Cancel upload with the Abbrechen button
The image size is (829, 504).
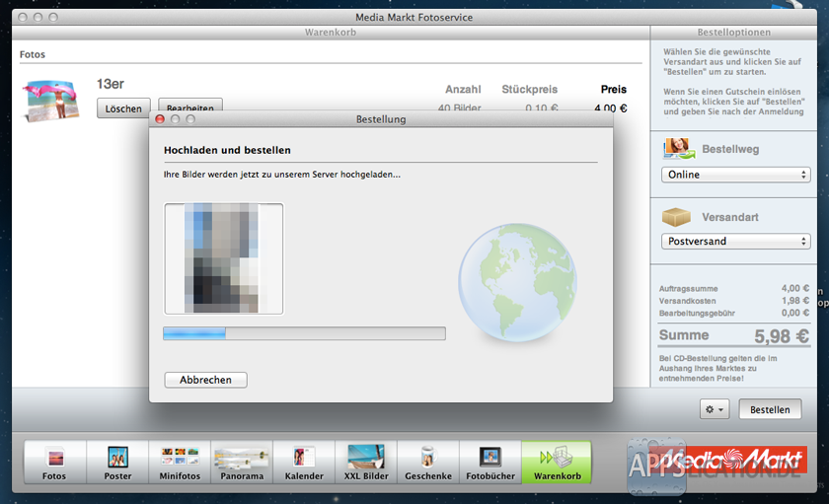tap(205, 380)
